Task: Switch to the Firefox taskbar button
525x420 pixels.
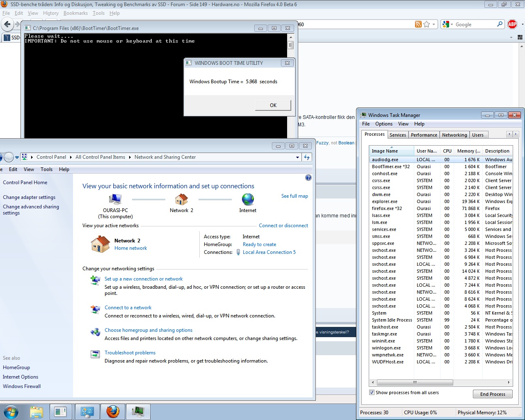Action: click(x=113, y=412)
